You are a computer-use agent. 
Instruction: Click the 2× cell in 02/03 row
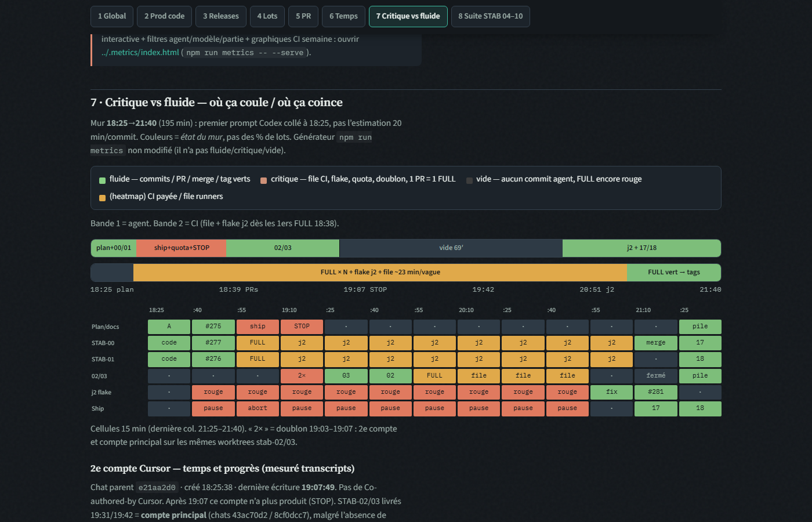point(302,376)
